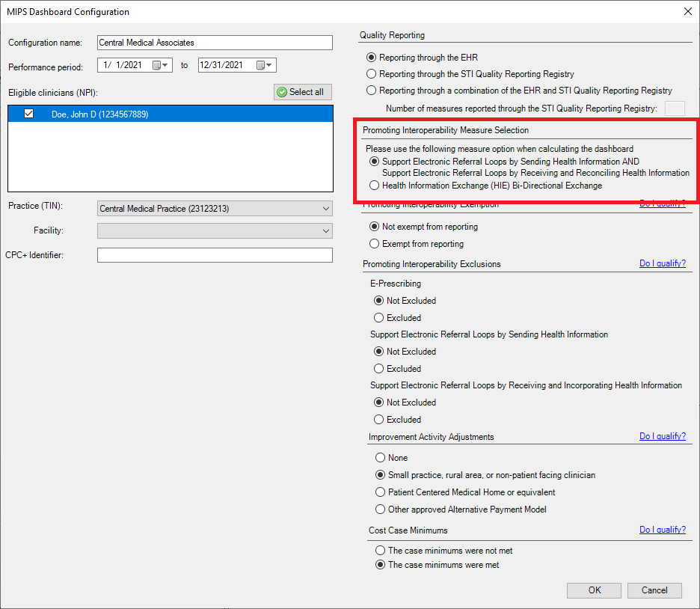
Task: Open the start date dropdown arrow
Action: 166,65
